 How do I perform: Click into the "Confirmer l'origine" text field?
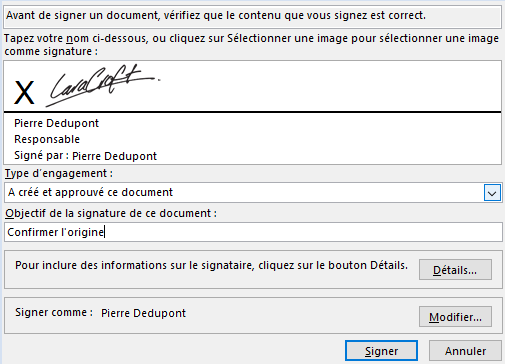[253, 232]
